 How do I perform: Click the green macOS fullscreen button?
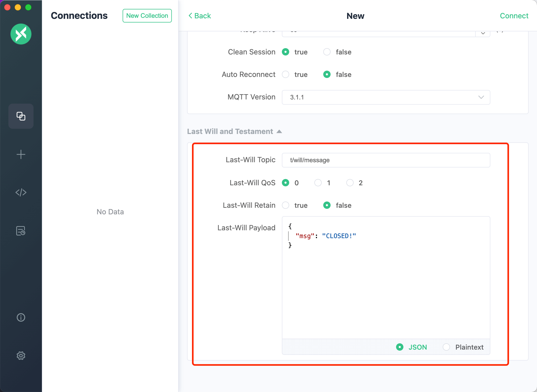(x=28, y=7)
